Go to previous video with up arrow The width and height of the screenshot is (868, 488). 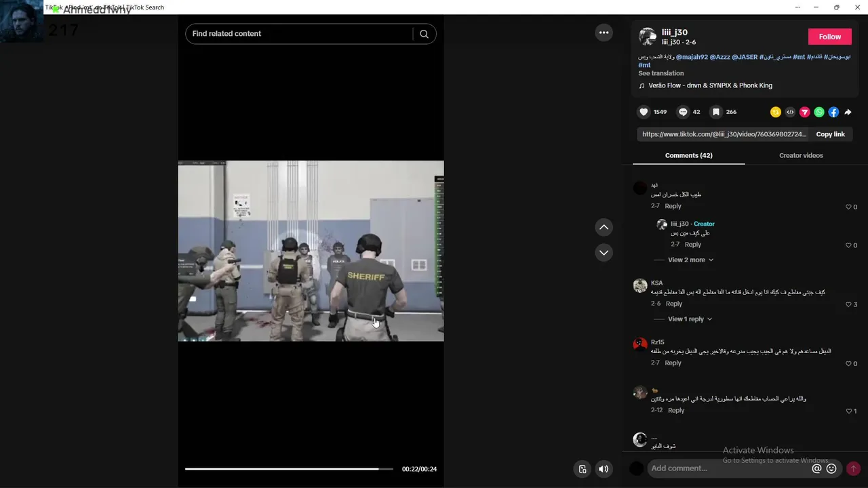click(x=604, y=227)
